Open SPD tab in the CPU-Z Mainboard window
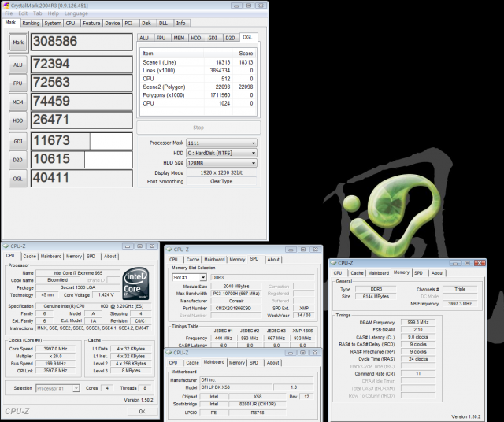This screenshot has width=504, height=422. (x=254, y=362)
